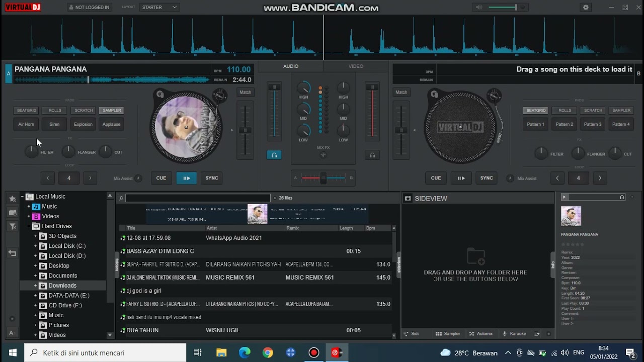
Task: Open favorites star icon in browser sidebar
Action: (x=13, y=199)
